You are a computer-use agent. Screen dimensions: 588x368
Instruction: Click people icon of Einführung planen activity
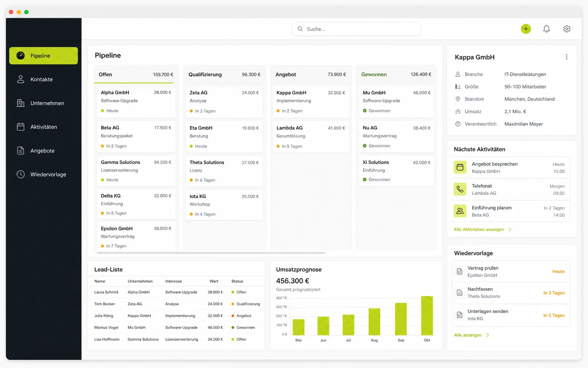tap(460, 211)
